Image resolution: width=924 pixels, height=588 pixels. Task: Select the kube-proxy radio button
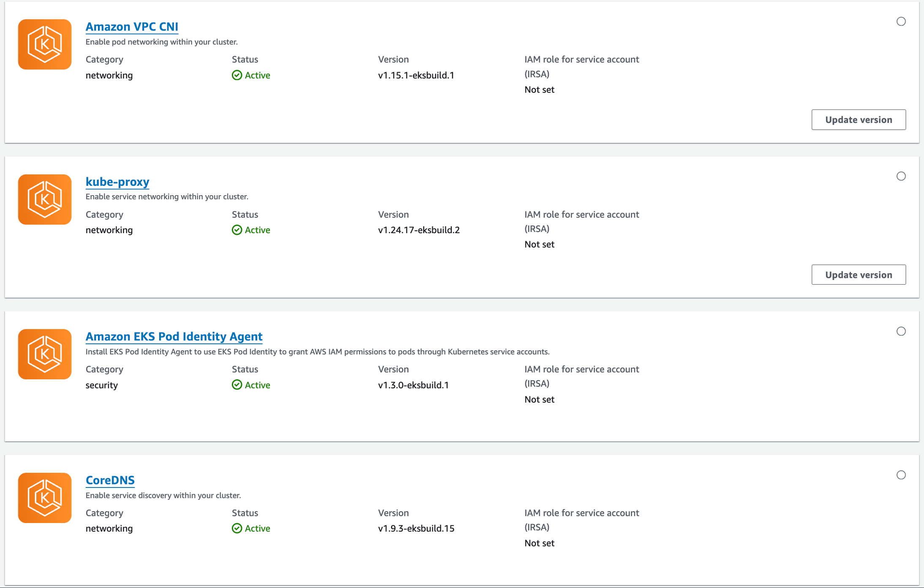click(901, 176)
